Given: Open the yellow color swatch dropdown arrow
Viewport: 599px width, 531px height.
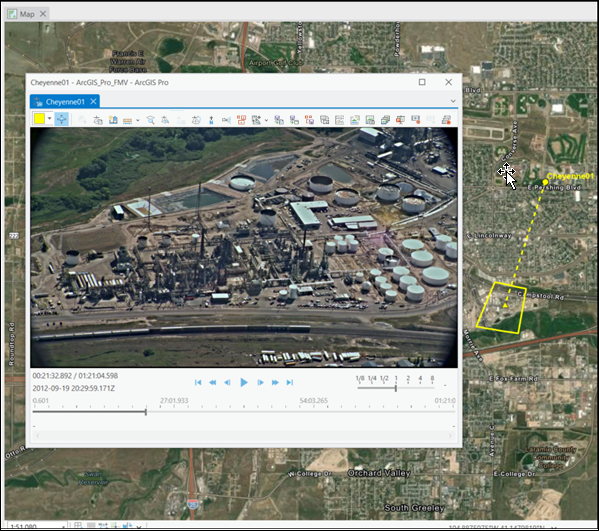Looking at the screenshot, I should tap(49, 119).
